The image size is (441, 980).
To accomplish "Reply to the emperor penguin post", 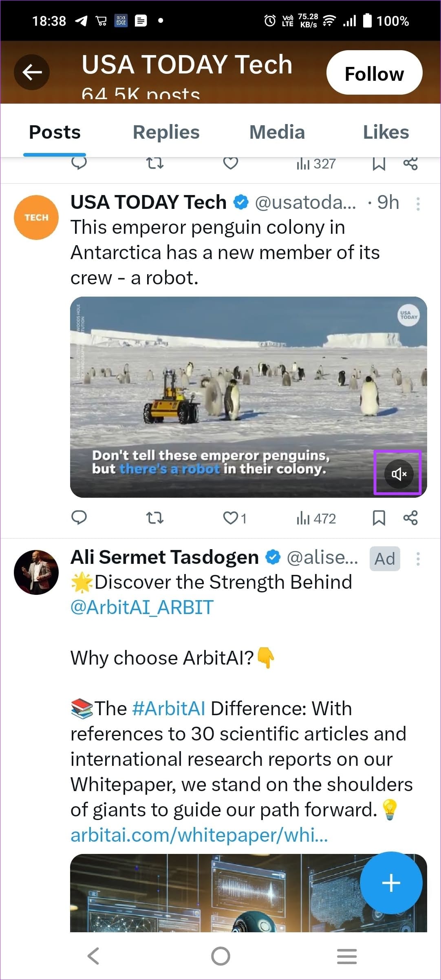I will pyautogui.click(x=79, y=518).
